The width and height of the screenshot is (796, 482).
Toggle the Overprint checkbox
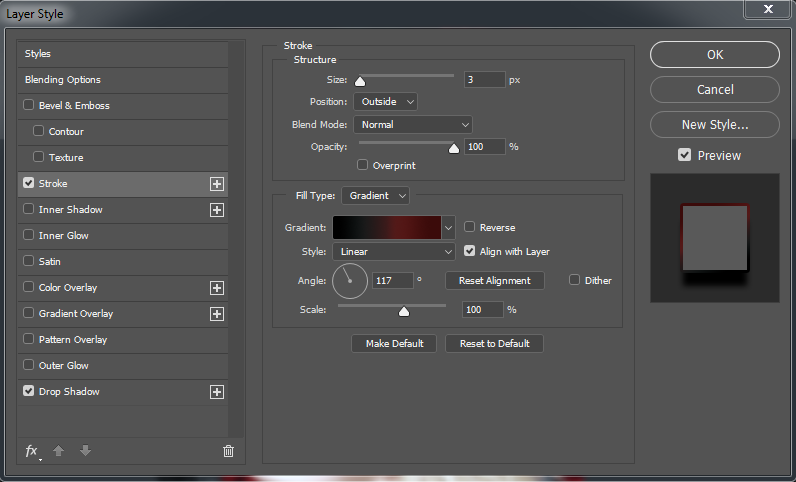pyautogui.click(x=362, y=165)
